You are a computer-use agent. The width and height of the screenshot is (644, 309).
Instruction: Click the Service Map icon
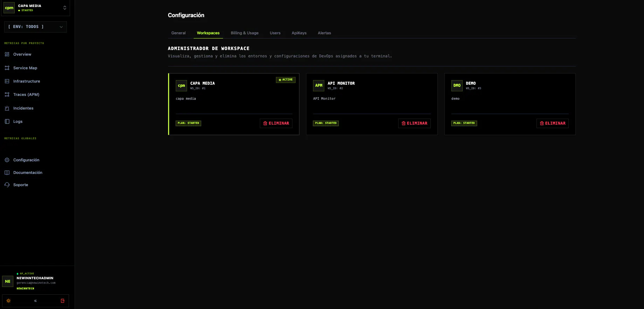click(7, 68)
